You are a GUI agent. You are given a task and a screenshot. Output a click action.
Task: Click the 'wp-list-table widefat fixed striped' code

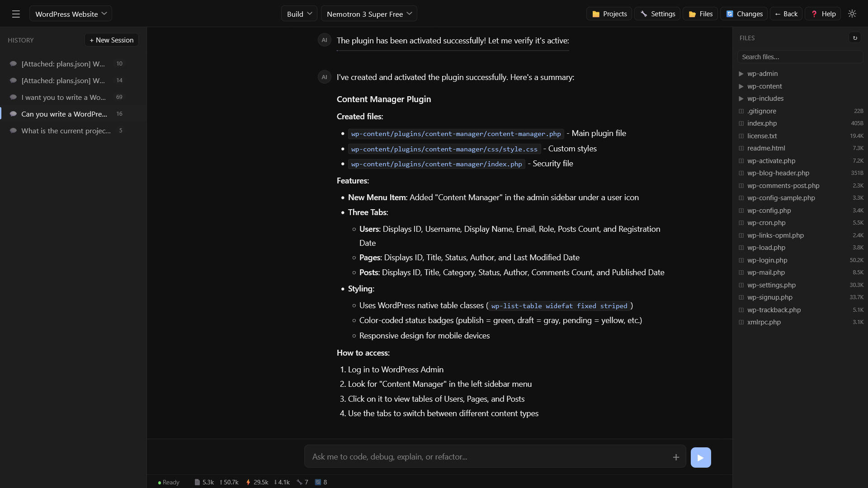559,306
